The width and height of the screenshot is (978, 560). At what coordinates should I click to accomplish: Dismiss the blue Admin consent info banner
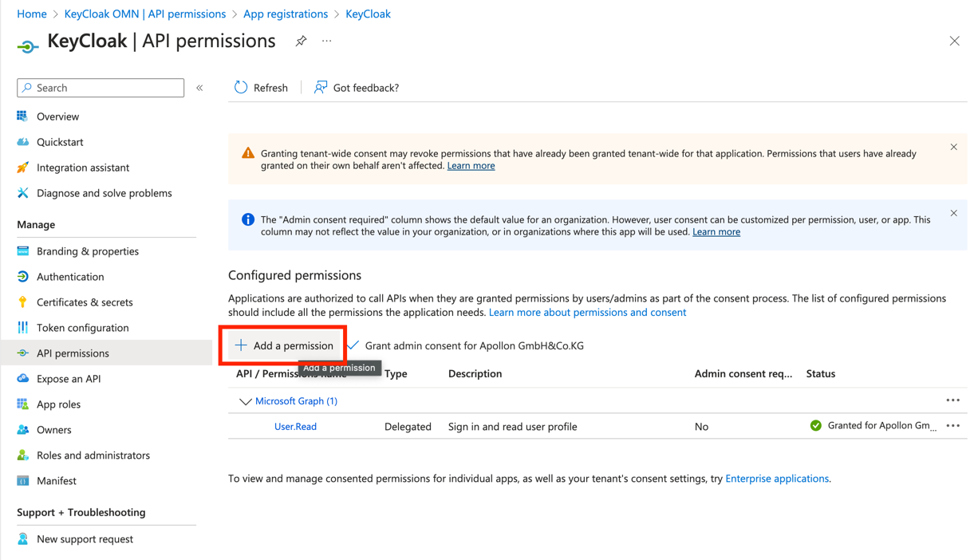tap(953, 213)
